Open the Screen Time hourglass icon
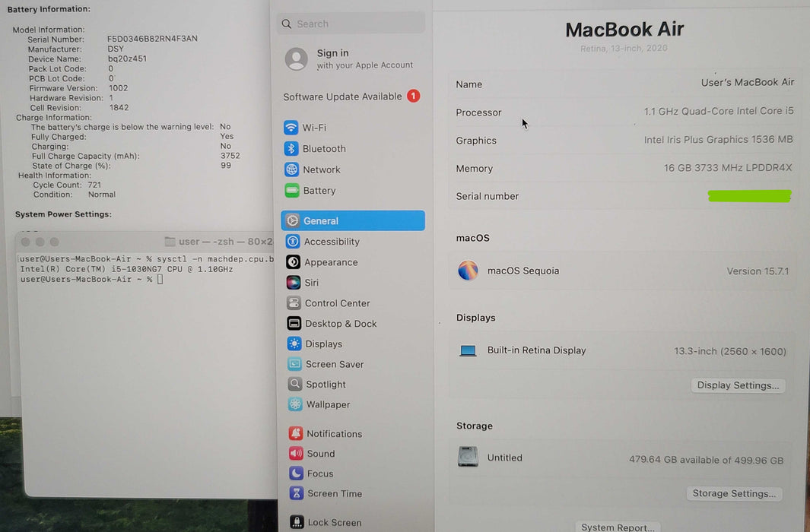 pyautogui.click(x=297, y=493)
